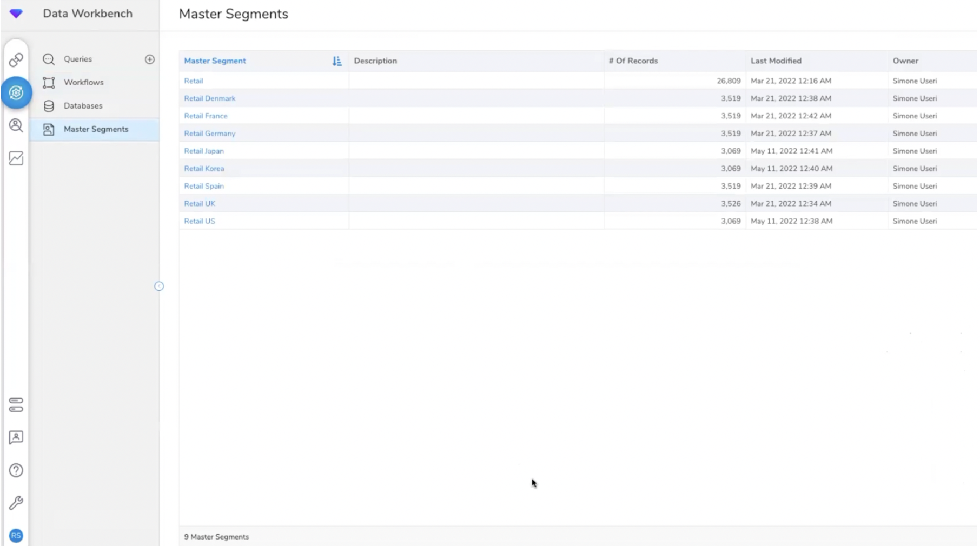Open the wrench tools icon
The height and width of the screenshot is (546, 980).
click(16, 503)
